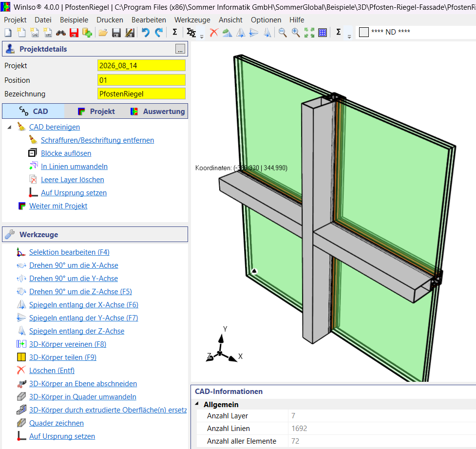Viewport: 476px width, 449px height.
Task: Click the green zoom-to-fit arrows icon
Action: coord(309,33)
